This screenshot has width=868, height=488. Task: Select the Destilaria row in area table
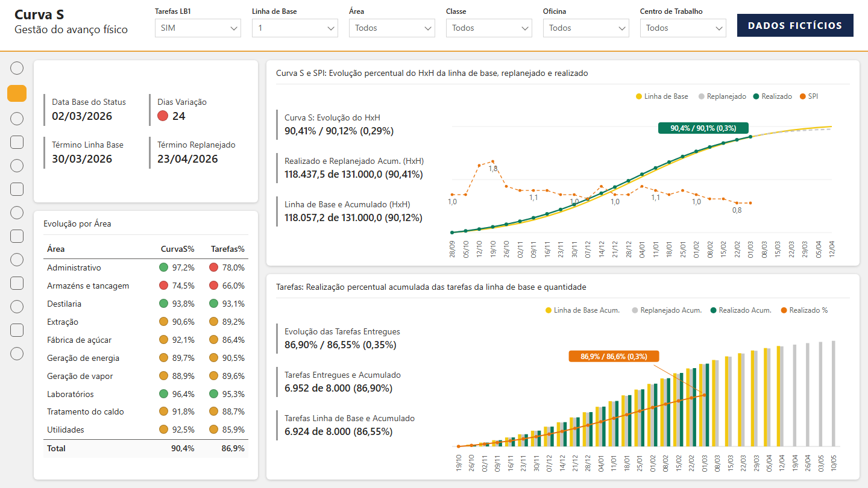146,304
